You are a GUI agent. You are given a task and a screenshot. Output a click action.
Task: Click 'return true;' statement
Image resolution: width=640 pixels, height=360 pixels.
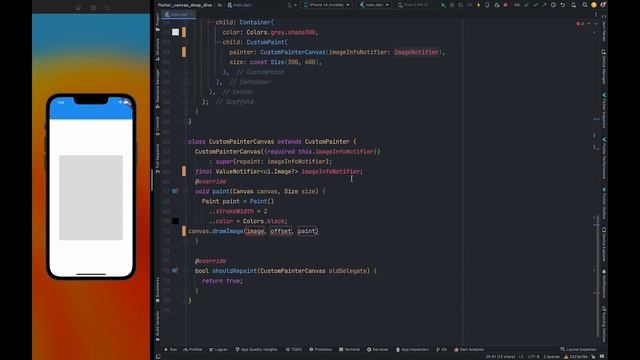[x=222, y=281]
